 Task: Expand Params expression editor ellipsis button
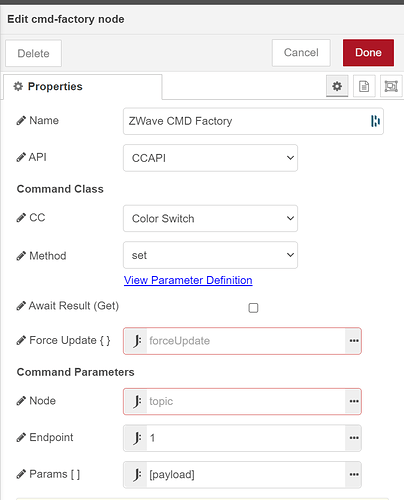tap(354, 474)
